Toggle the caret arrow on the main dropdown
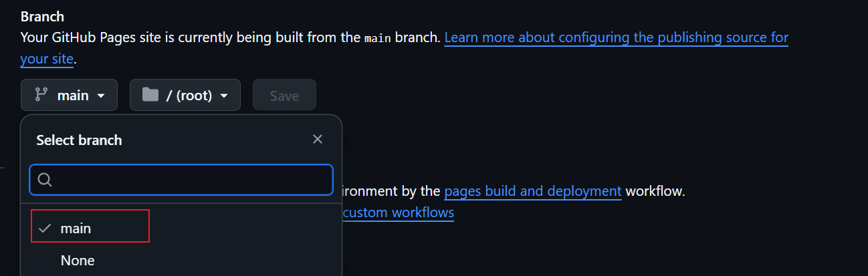The image size is (868, 276). (x=101, y=96)
